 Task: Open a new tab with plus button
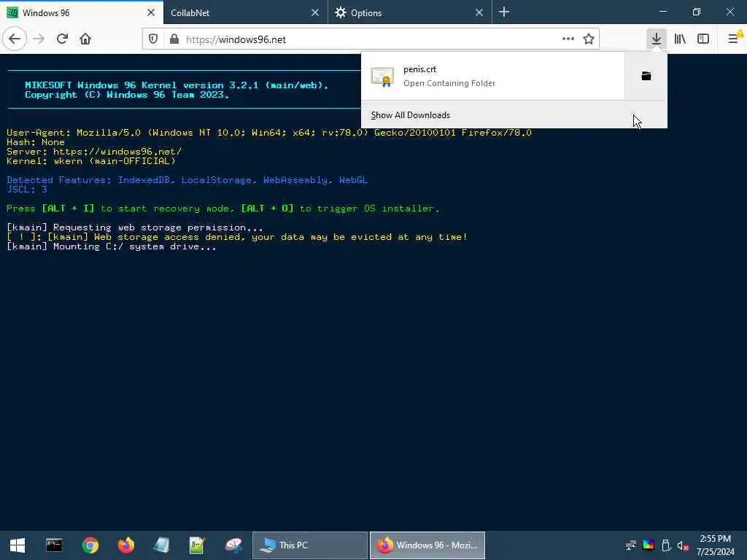tap(504, 12)
